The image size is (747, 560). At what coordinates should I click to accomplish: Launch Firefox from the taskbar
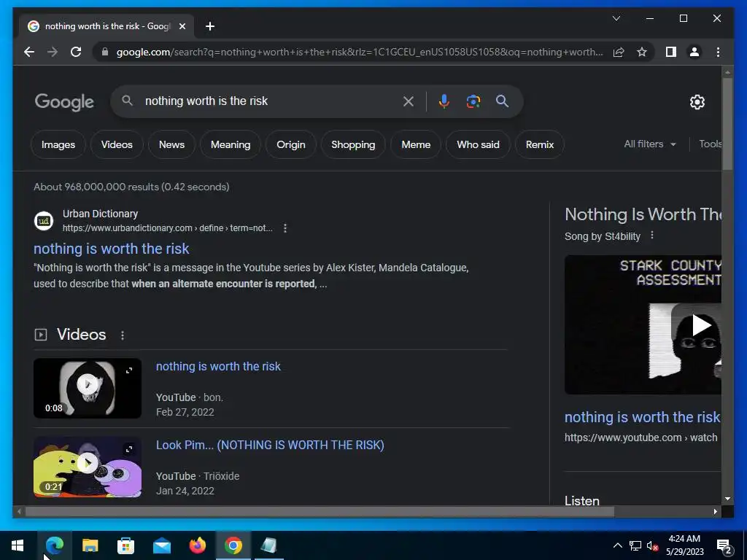(197, 545)
